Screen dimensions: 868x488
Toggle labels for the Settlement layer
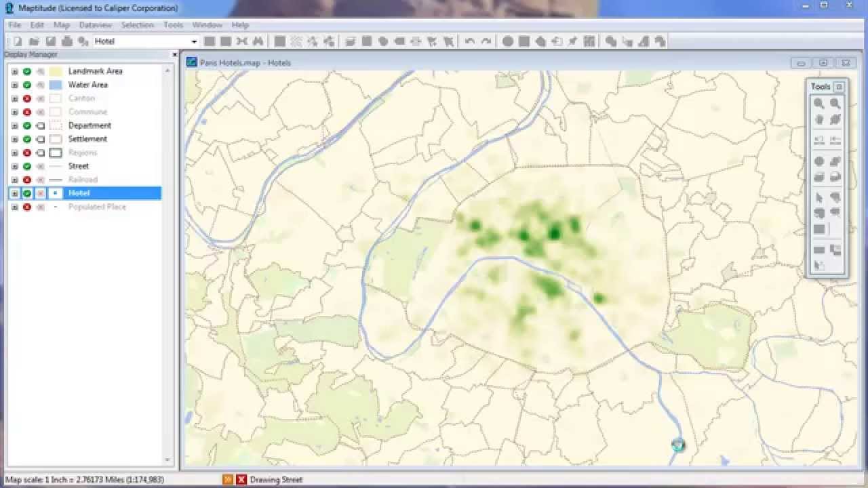(40, 139)
